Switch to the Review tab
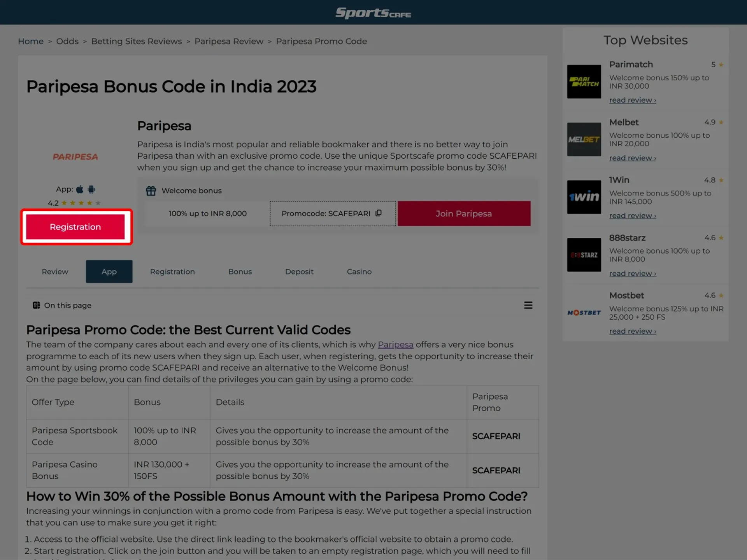The image size is (747, 560). coord(55,271)
